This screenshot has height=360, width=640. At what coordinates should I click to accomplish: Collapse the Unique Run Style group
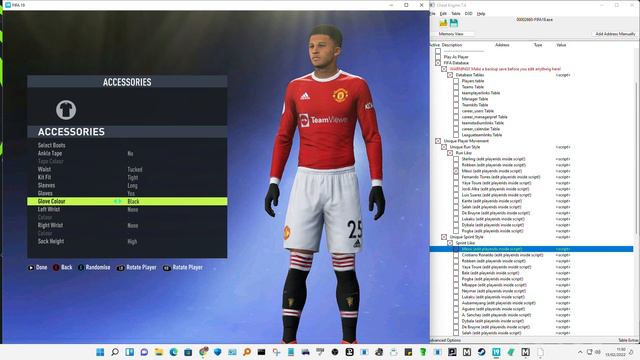pyautogui.click(x=444, y=147)
